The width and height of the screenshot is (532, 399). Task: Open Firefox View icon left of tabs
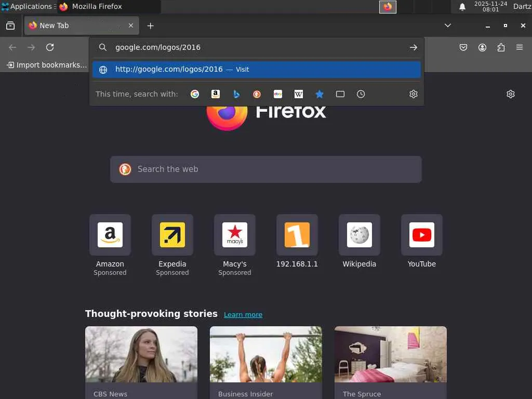[x=10, y=25]
